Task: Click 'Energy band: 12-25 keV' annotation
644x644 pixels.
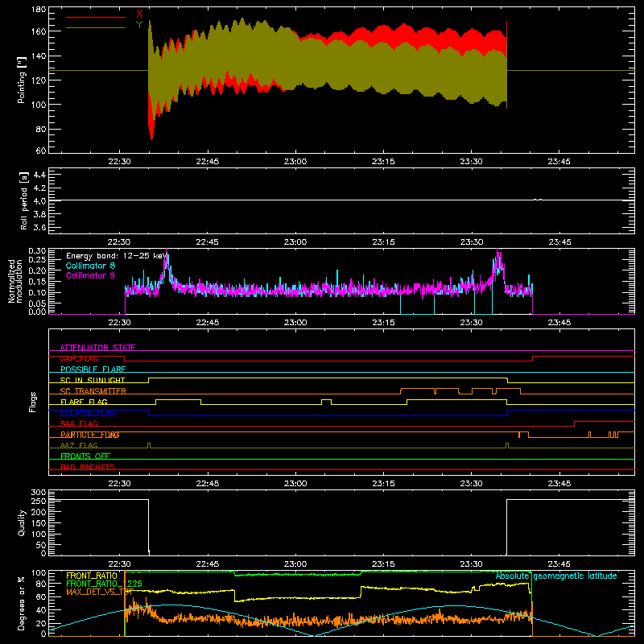Action: click(x=117, y=256)
